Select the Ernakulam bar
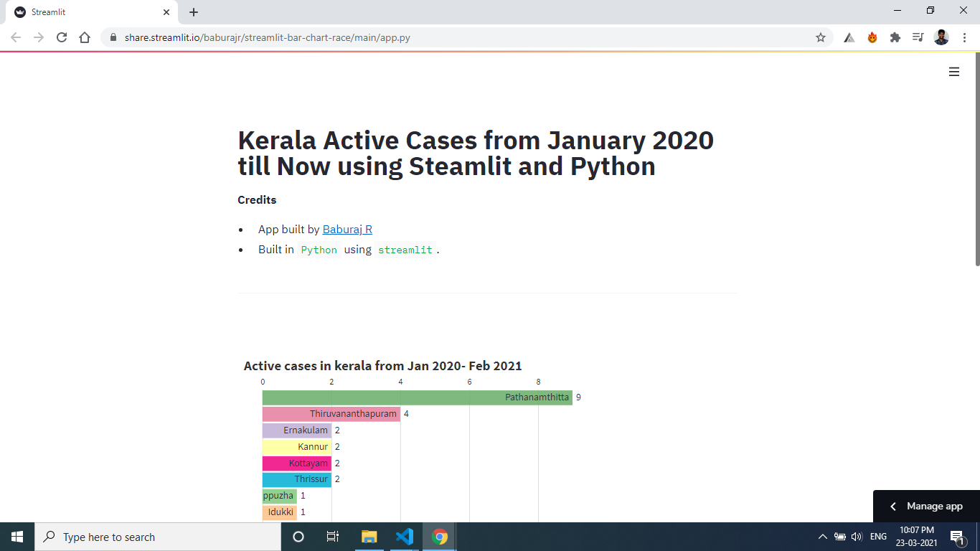980x551 pixels. click(297, 430)
